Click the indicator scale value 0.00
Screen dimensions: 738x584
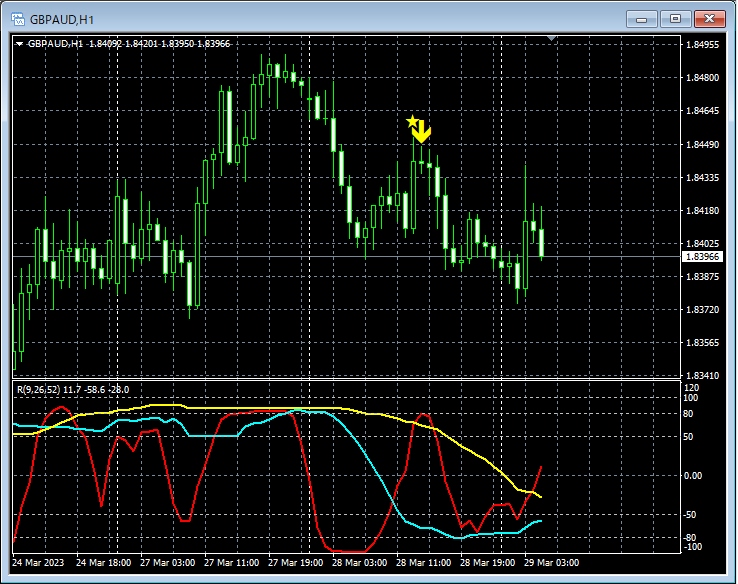point(693,476)
